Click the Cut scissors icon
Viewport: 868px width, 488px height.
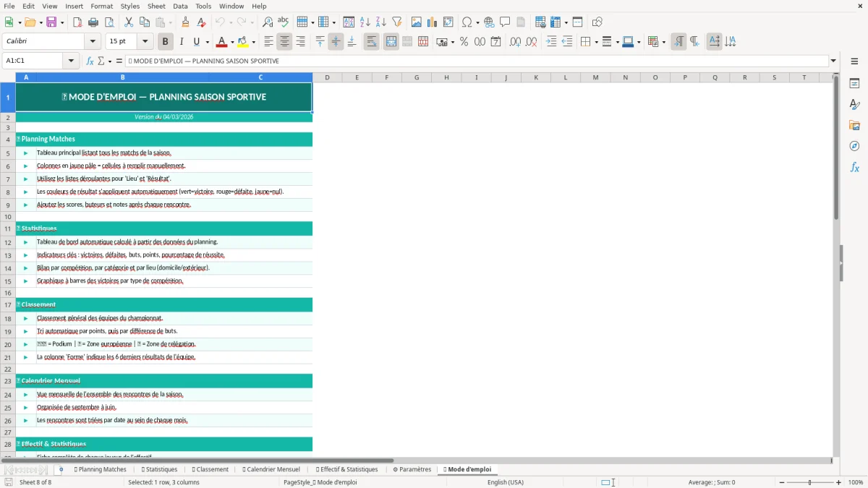pyautogui.click(x=129, y=22)
